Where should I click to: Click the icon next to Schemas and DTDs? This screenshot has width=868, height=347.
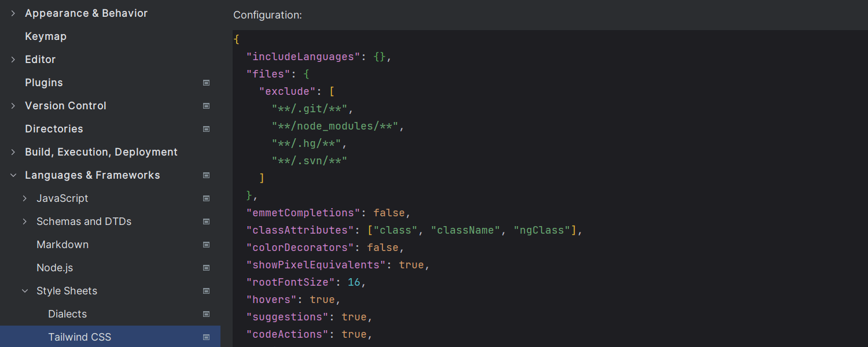[x=206, y=222]
